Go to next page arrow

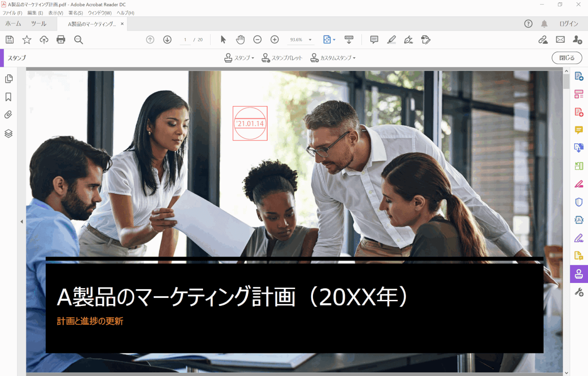coord(167,40)
